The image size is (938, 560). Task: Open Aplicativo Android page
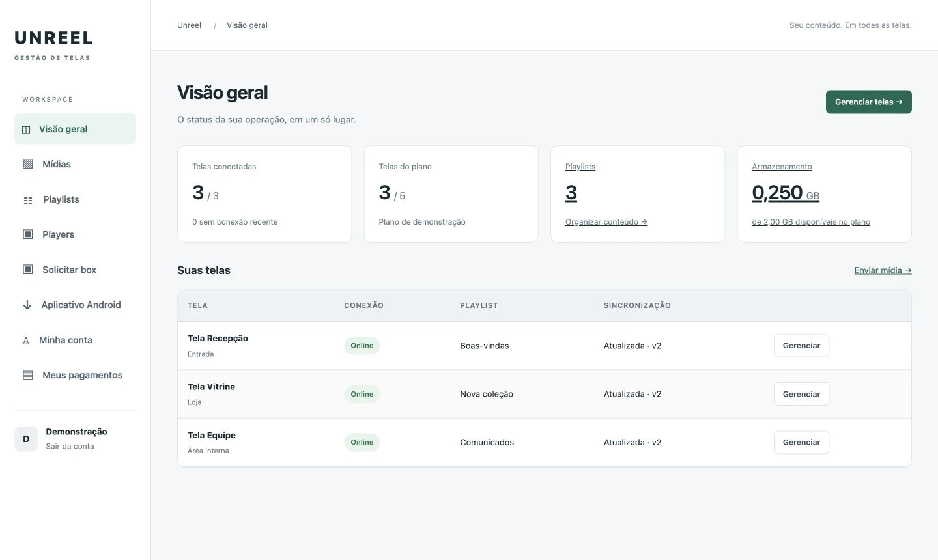pos(75,305)
